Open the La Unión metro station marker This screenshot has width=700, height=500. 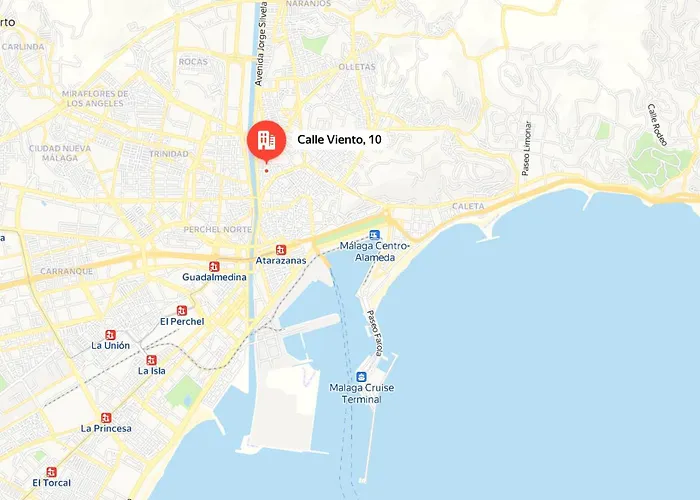110,334
